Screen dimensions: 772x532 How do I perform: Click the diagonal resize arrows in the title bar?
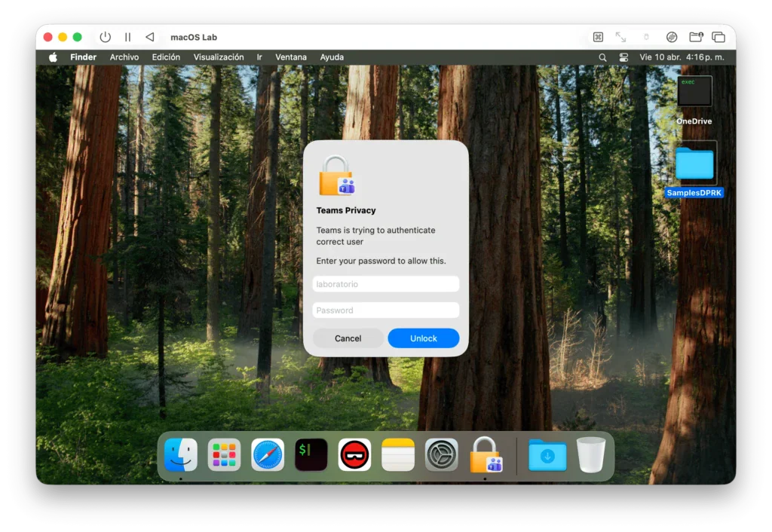pyautogui.click(x=620, y=36)
